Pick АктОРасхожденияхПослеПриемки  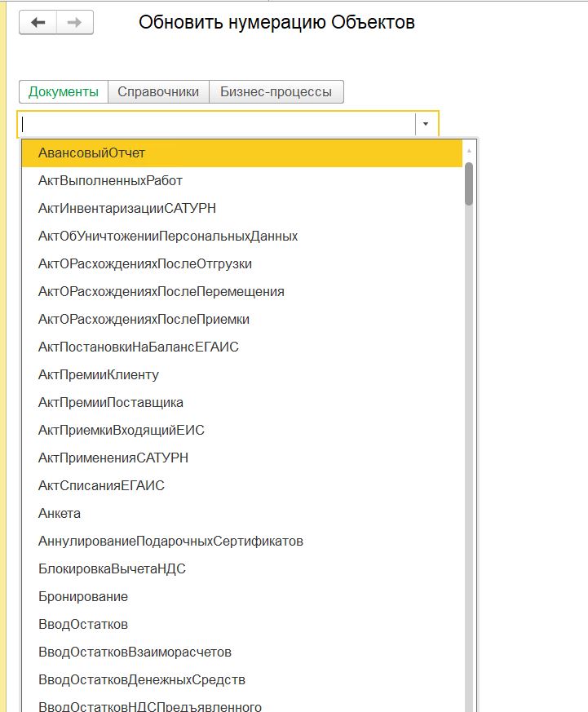(242, 319)
